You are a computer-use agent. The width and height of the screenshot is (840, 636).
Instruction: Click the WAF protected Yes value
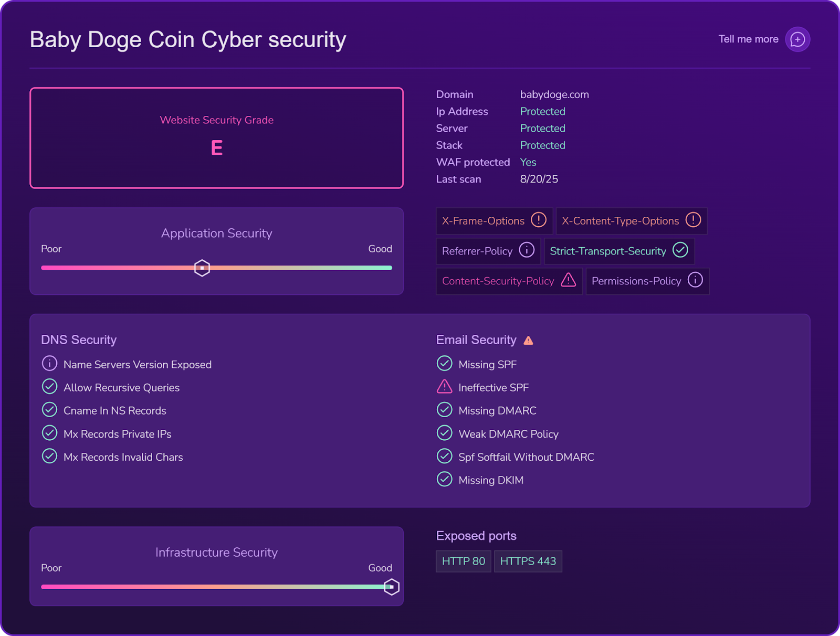(528, 162)
